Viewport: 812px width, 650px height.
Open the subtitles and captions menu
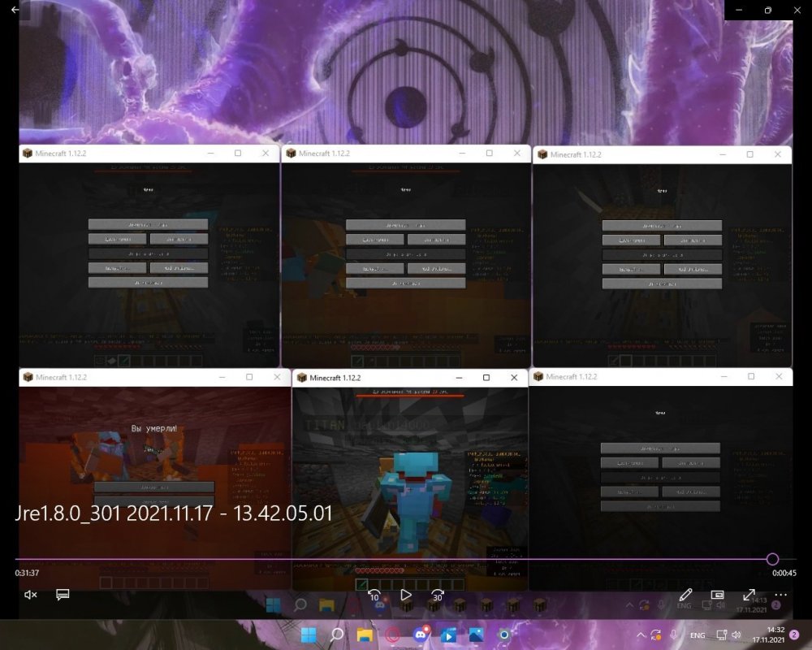coord(63,595)
